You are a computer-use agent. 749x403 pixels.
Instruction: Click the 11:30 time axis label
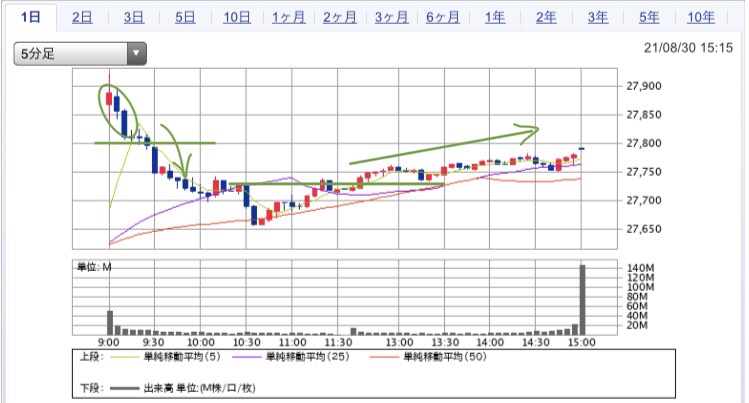click(x=338, y=342)
